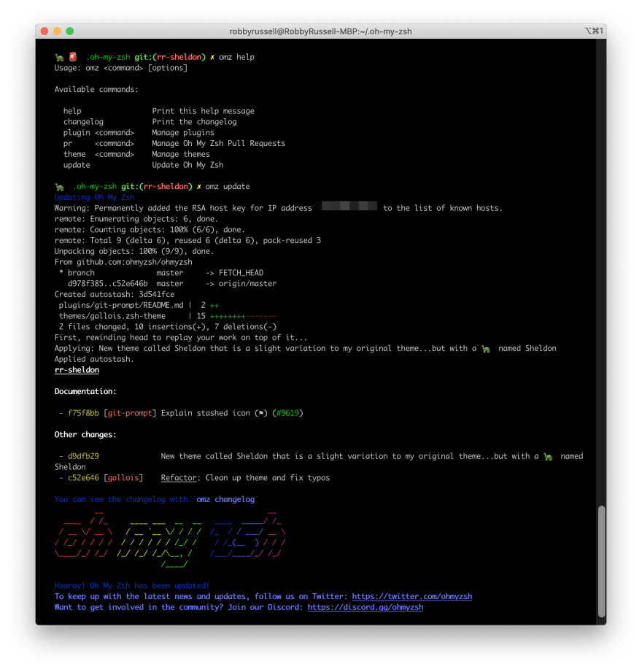Viewport: 642px width, 672px height.
Task: Click the red siren emoji in first prompt
Action: pos(73,57)
